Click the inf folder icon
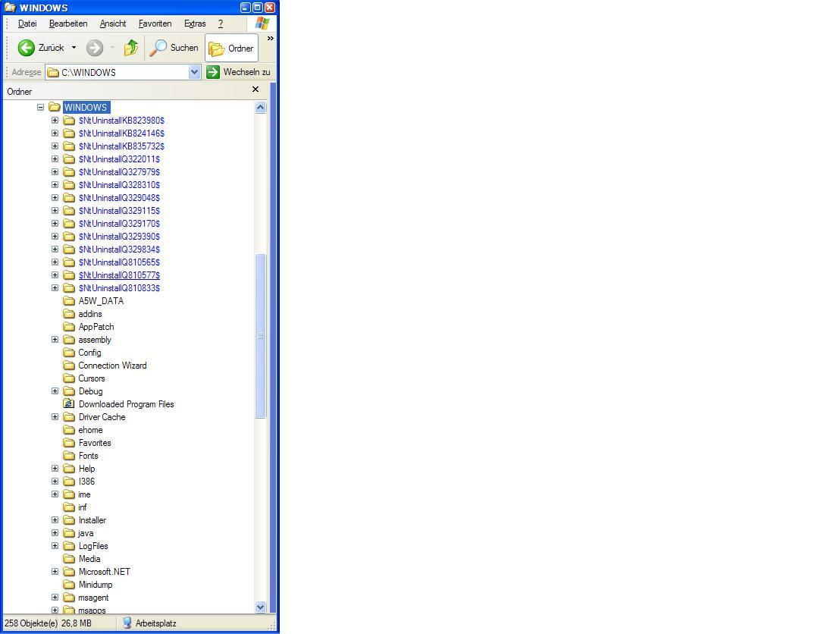Screen dimensions: 840x634 68,507
